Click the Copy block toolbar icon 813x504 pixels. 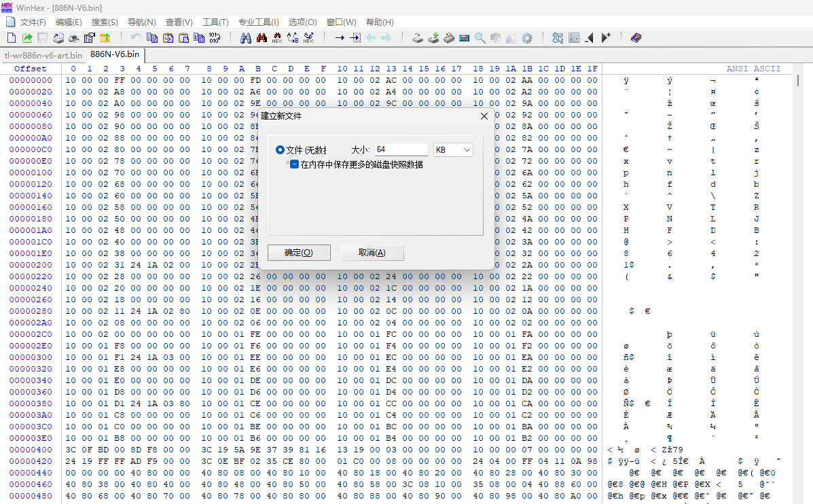(152, 38)
